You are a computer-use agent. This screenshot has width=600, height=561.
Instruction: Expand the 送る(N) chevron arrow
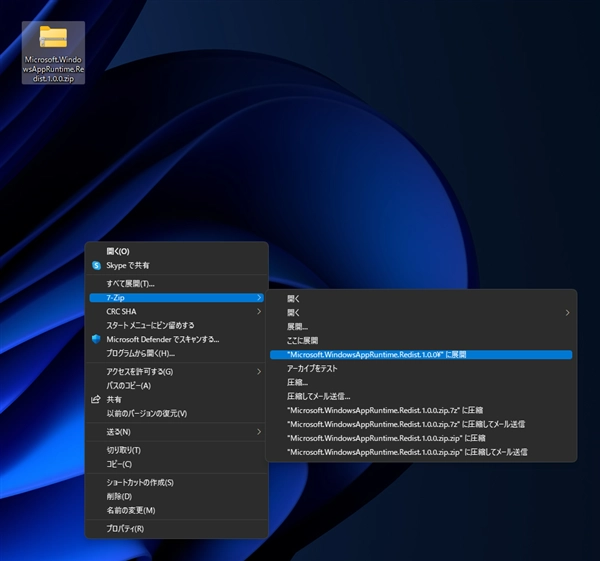pyautogui.click(x=259, y=432)
